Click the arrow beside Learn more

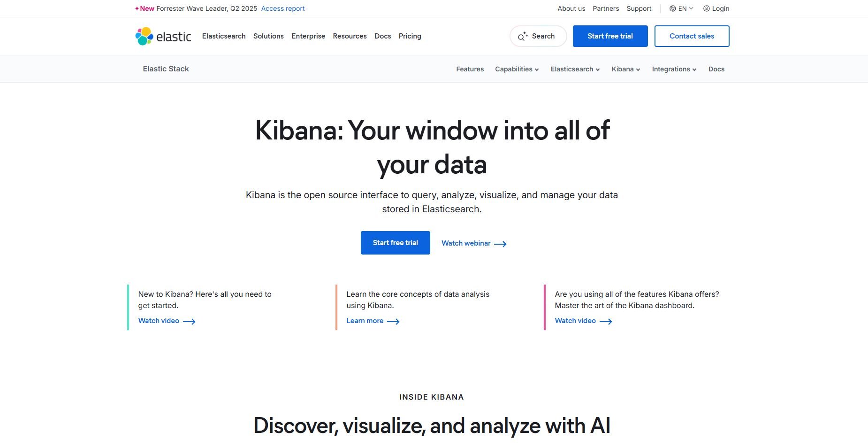[x=393, y=321]
